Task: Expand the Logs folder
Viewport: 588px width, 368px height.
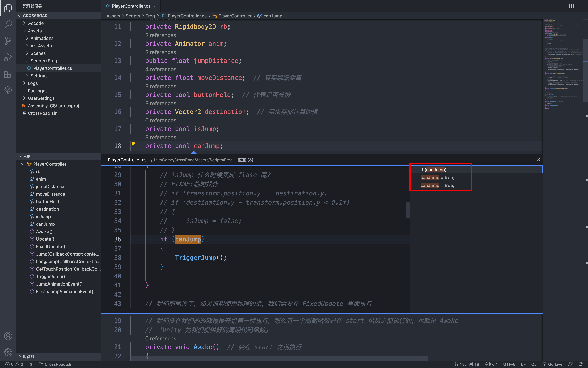Action: coord(59,83)
